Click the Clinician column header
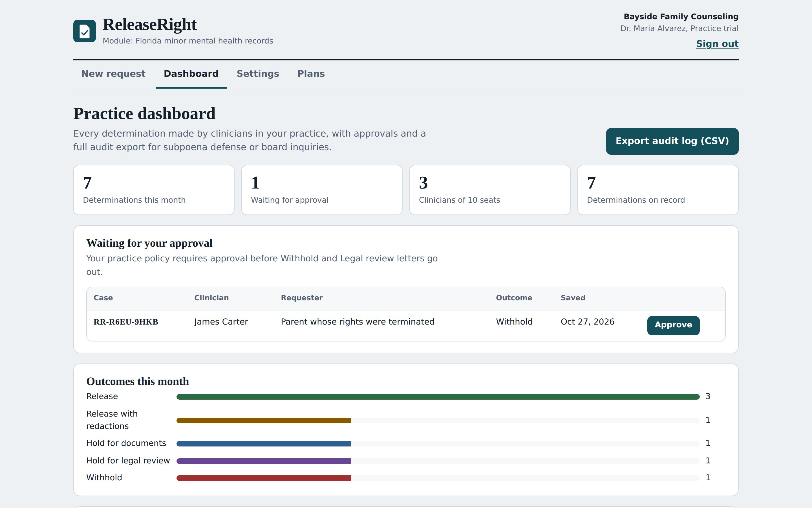This screenshot has height=508, width=812. pos(211,298)
